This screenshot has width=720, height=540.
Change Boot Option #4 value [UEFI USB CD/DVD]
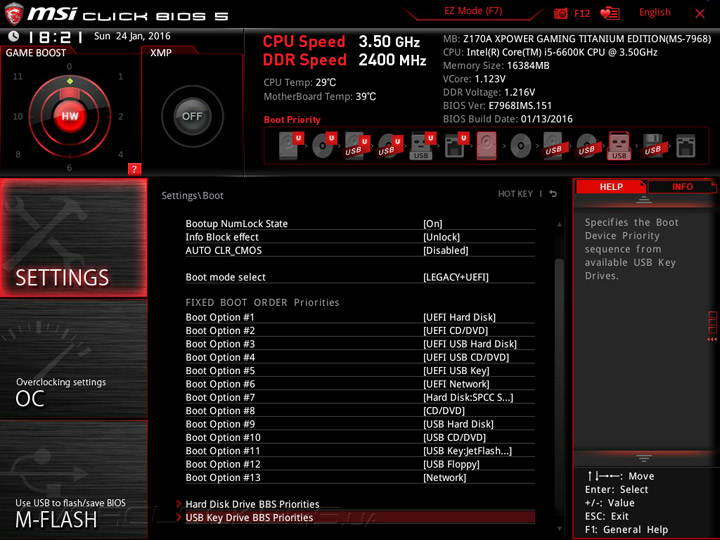click(466, 357)
